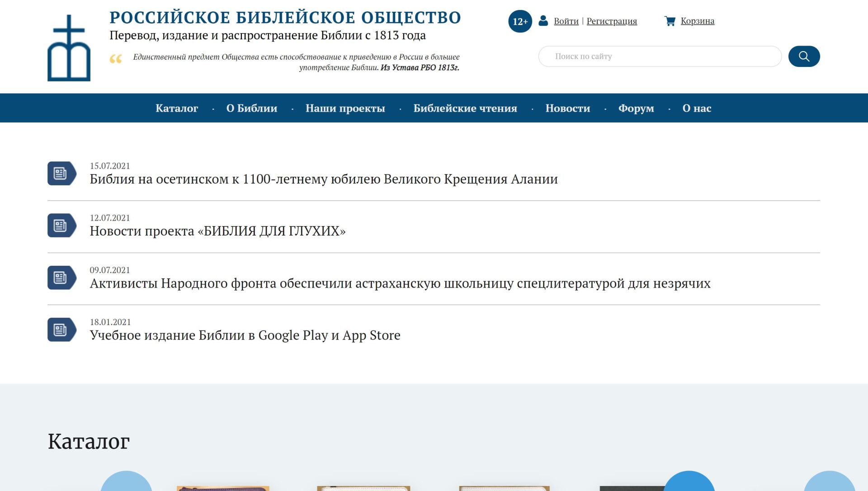Open news about Google Play and App Store
The image size is (868, 491).
click(245, 335)
